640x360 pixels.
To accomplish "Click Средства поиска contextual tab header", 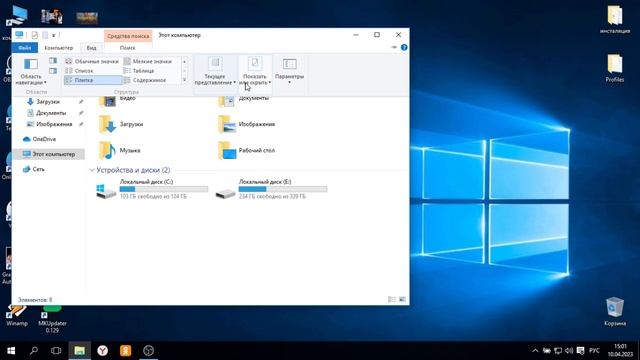I will pyautogui.click(x=128, y=36).
